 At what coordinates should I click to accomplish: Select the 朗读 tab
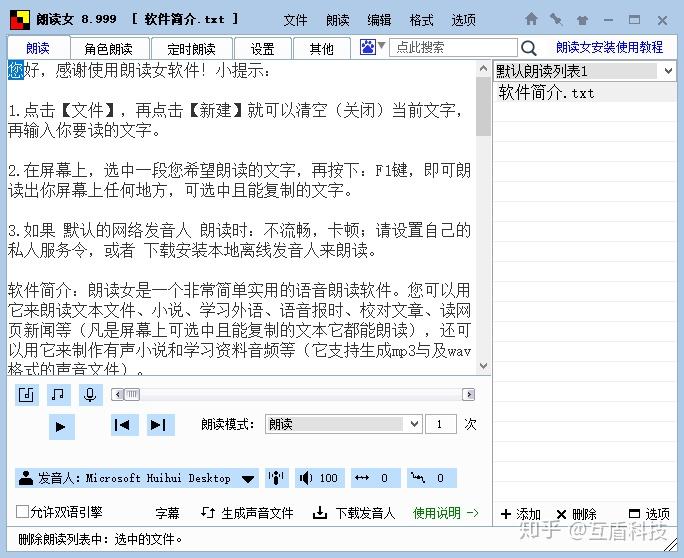[x=38, y=48]
